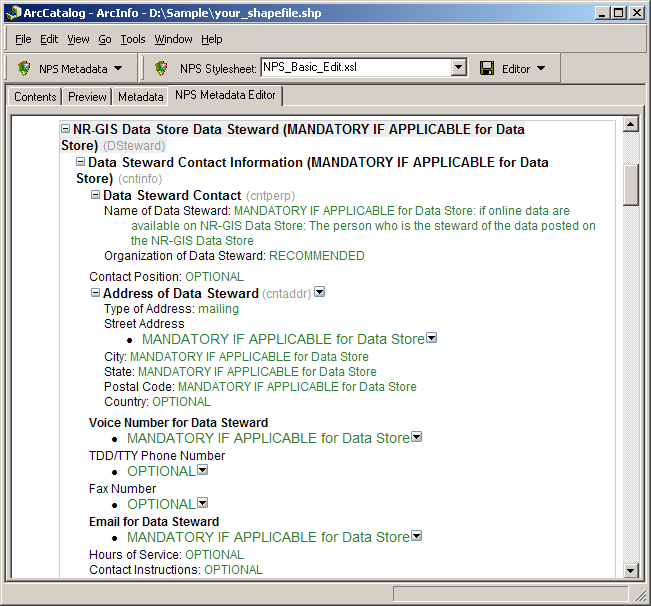Click the scrollbar up arrow
This screenshot has width=651, height=606.
click(631, 124)
